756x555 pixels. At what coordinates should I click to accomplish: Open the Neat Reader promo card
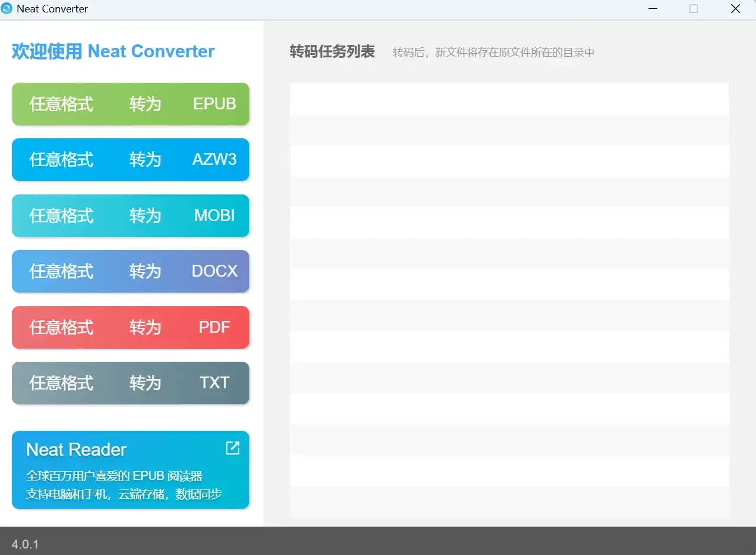click(130, 470)
